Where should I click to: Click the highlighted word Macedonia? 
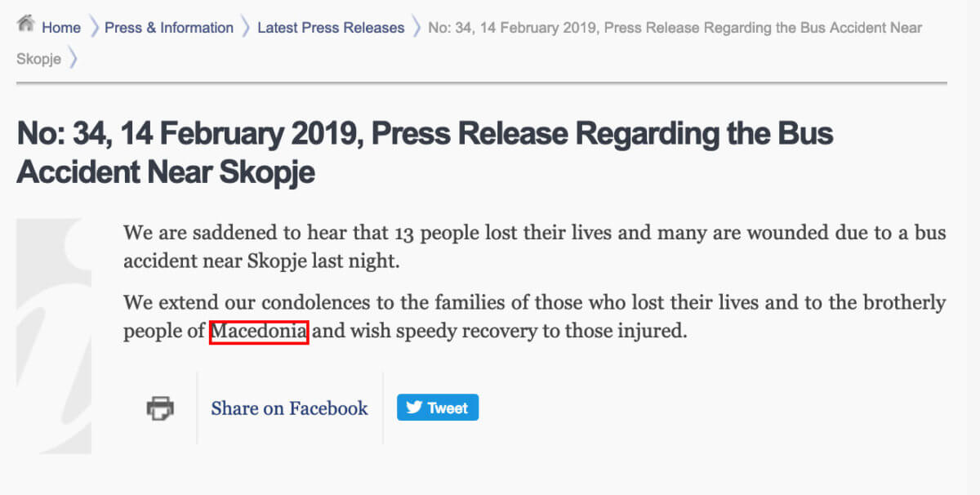pos(259,332)
